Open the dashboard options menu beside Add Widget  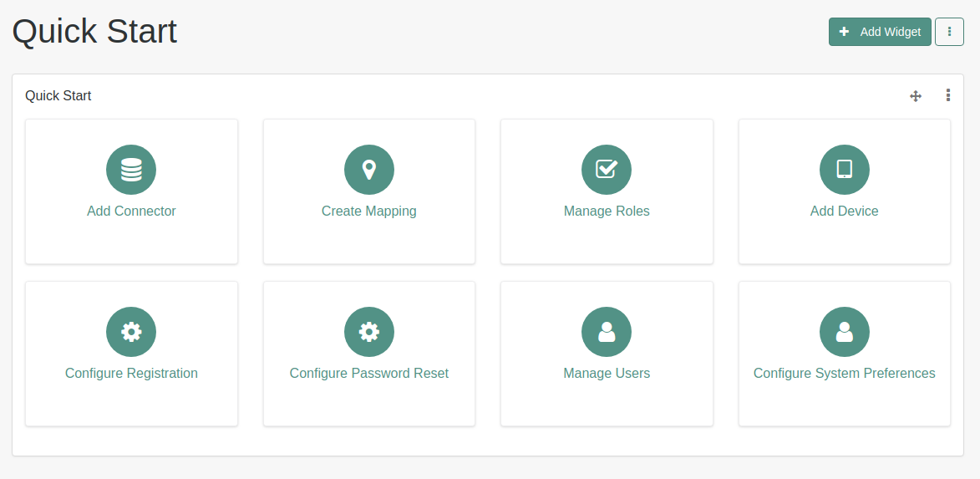pyautogui.click(x=949, y=32)
